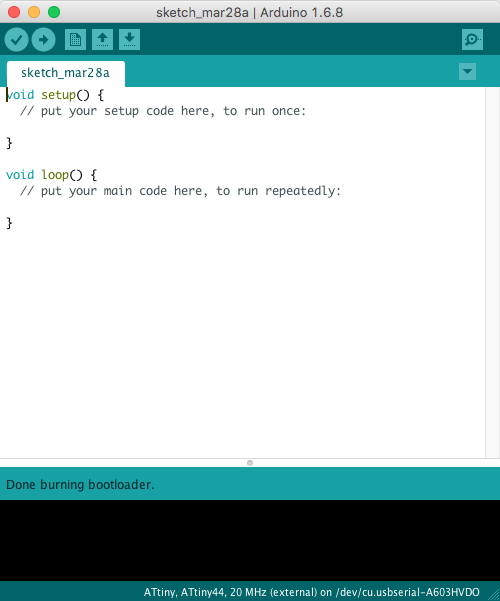Screen dimensions: 500x601
Task: Expand the tab options dropdown arrow
Action: pyautogui.click(x=467, y=72)
